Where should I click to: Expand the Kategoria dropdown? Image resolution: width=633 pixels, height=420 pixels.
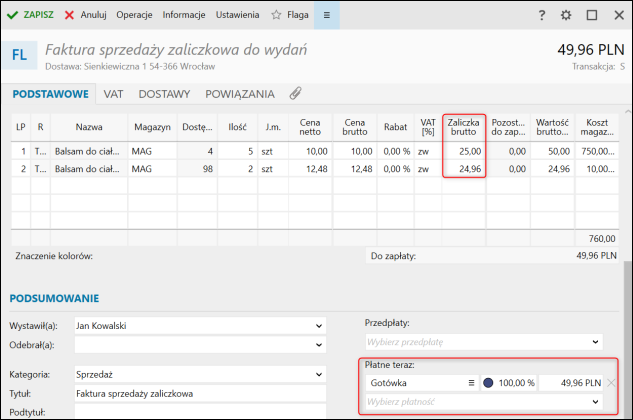(x=319, y=374)
